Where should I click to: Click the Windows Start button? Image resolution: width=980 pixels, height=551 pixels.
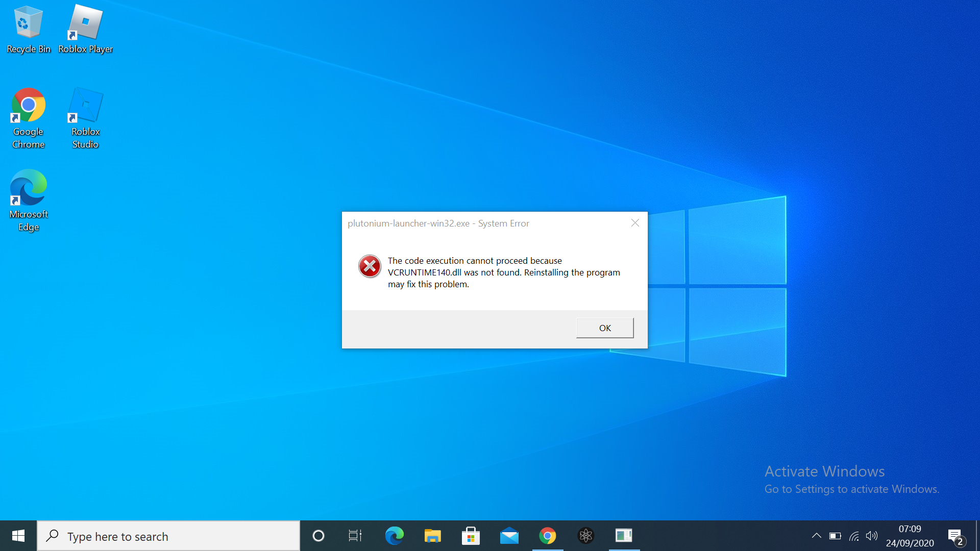(x=18, y=536)
